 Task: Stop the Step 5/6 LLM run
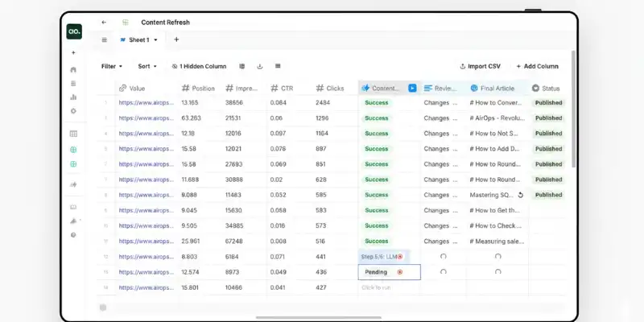pyautogui.click(x=400, y=257)
